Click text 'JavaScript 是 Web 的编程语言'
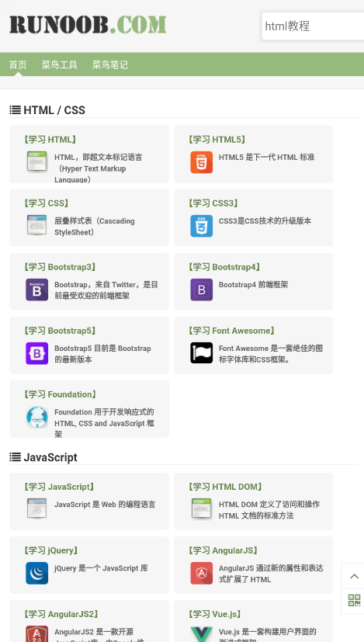Viewport: 364px width, 642px height. click(x=105, y=505)
